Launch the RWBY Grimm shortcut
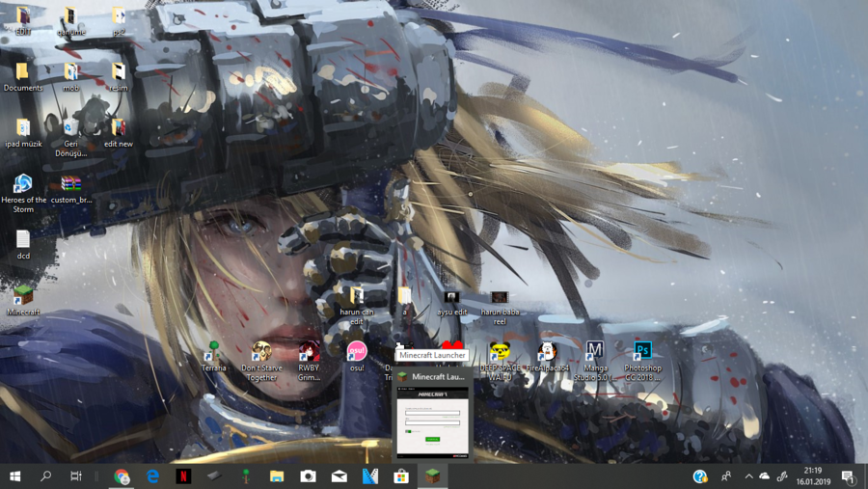This screenshot has width=868, height=489. click(x=309, y=362)
